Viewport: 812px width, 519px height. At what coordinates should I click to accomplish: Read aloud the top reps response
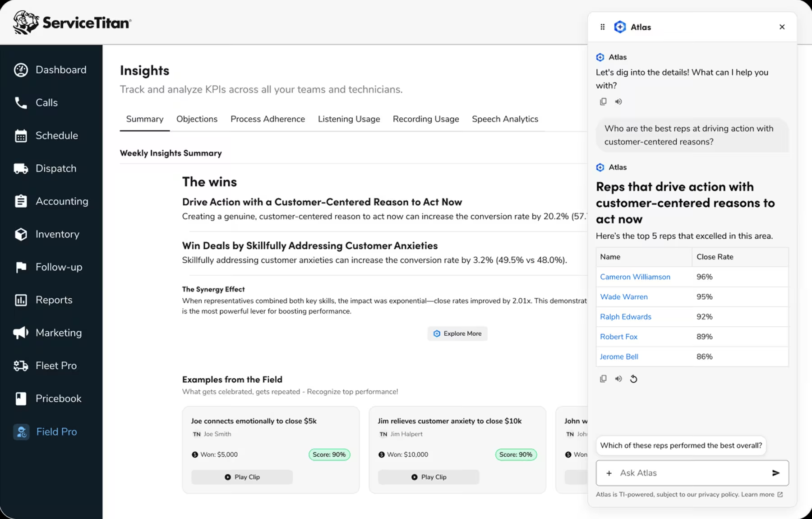(x=618, y=379)
